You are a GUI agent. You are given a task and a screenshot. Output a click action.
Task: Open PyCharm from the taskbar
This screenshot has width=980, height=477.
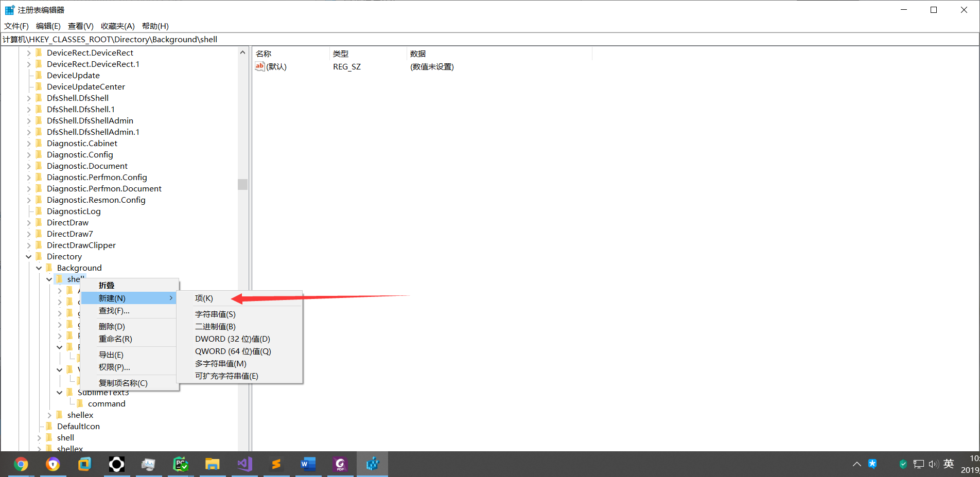[x=181, y=464]
